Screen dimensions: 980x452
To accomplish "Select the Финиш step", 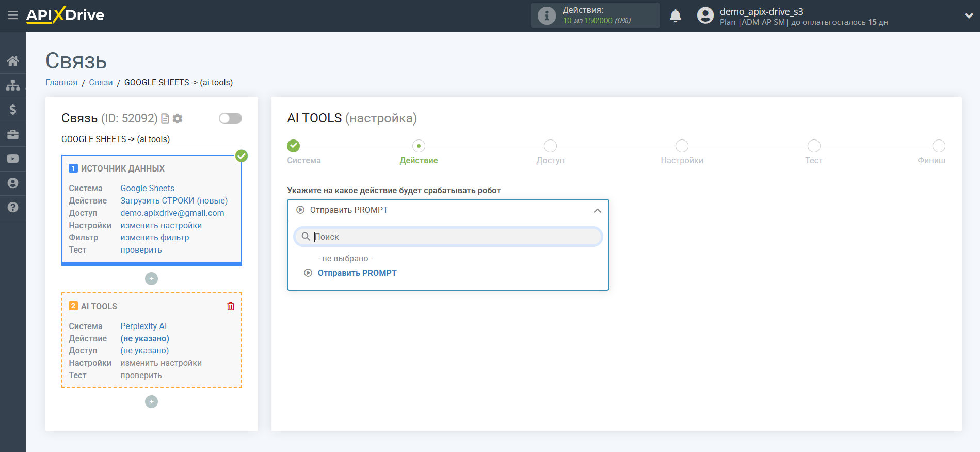I will 939,146.
